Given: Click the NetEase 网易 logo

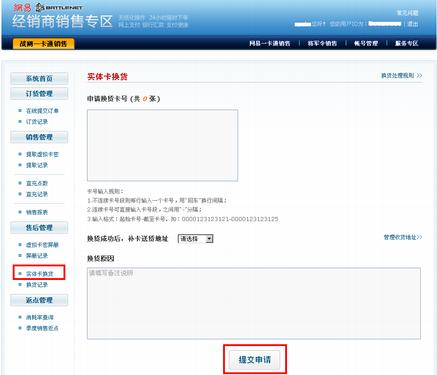Looking at the screenshot, I should click(x=22, y=7).
